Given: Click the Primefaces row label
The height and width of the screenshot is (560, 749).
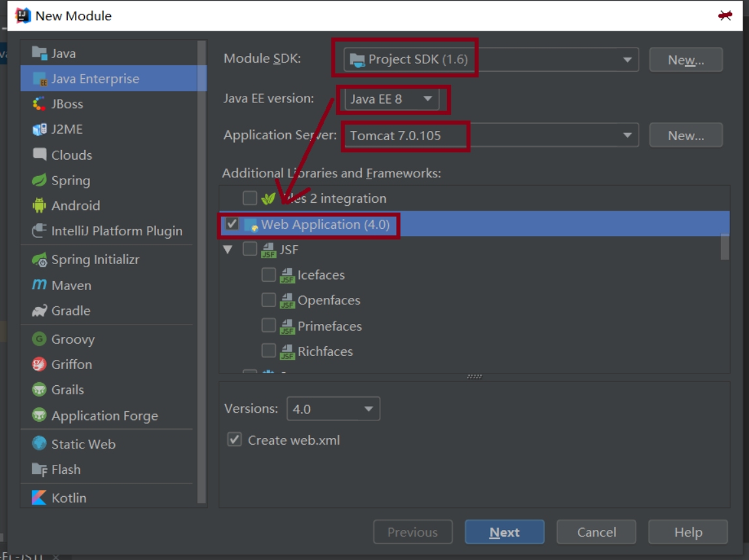Looking at the screenshot, I should 329,327.
